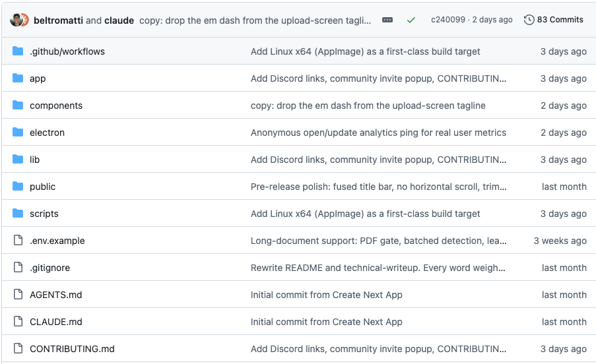The image size is (596, 364).
Task: Open the 83 Commits history link
Action: coord(553,20)
